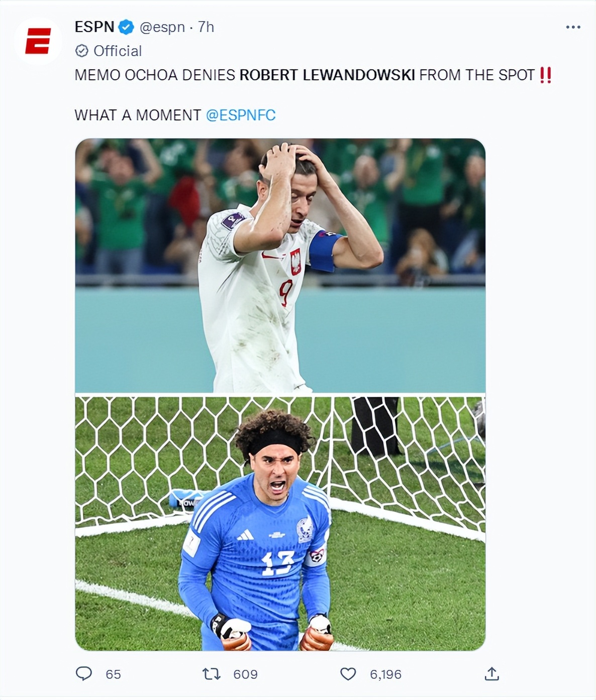This screenshot has width=596, height=700.
Task: Open the Lewandowski photo at top
Action: [x=280, y=266]
